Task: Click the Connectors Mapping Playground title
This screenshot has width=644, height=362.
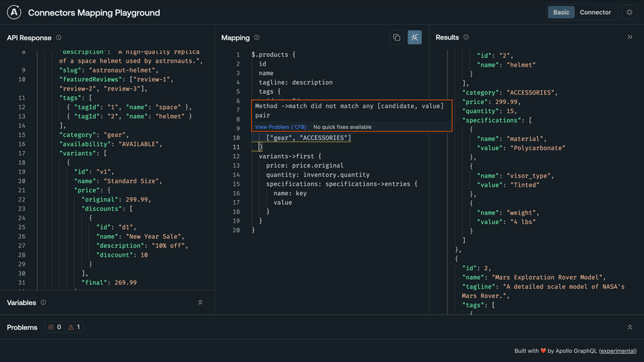Action: 94,13
